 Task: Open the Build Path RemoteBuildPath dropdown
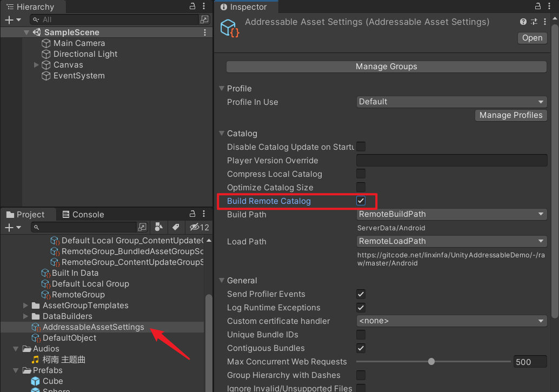(452, 214)
